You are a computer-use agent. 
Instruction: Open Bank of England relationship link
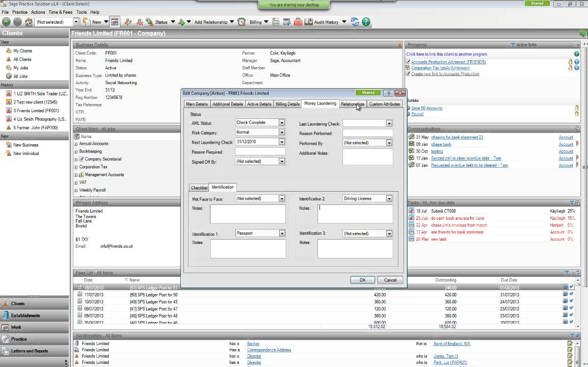(x=451, y=344)
